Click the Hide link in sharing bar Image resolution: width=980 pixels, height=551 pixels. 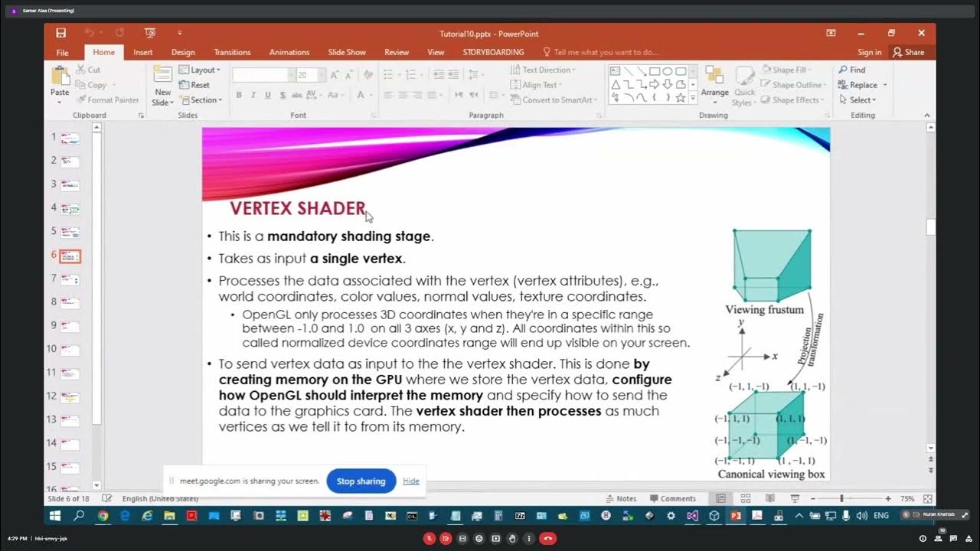click(x=411, y=481)
